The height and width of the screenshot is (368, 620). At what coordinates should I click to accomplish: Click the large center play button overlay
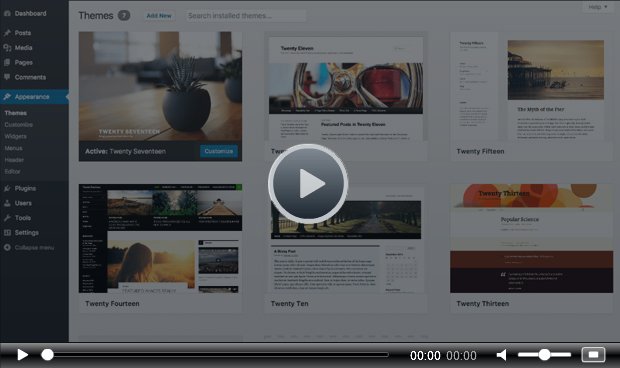point(308,183)
